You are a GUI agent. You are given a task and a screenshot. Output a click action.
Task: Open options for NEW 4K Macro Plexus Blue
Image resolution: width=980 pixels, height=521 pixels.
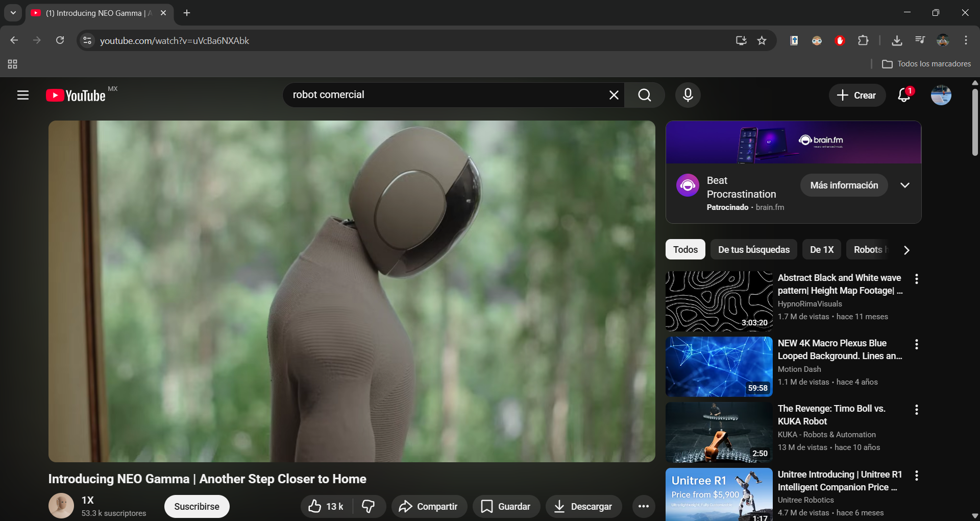tap(917, 344)
